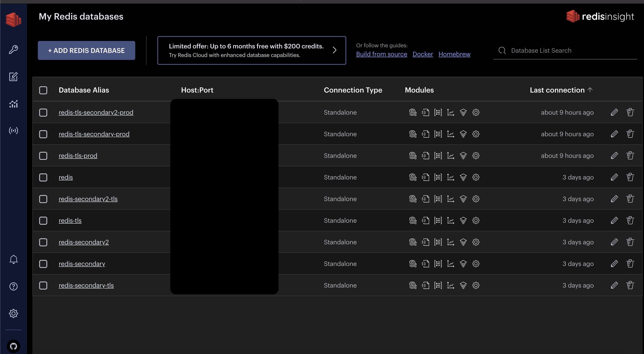Click search module icon in redis-tls-secondary2-prod row
The height and width of the screenshot is (354, 644).
click(413, 112)
